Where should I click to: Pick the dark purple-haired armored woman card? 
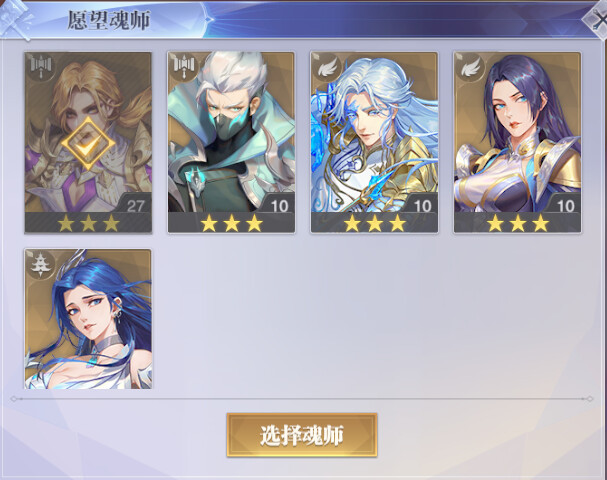517,143
